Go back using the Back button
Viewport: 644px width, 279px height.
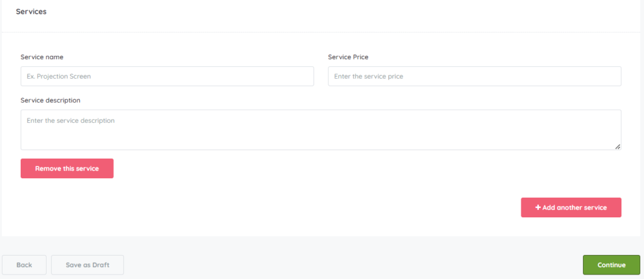tap(24, 265)
